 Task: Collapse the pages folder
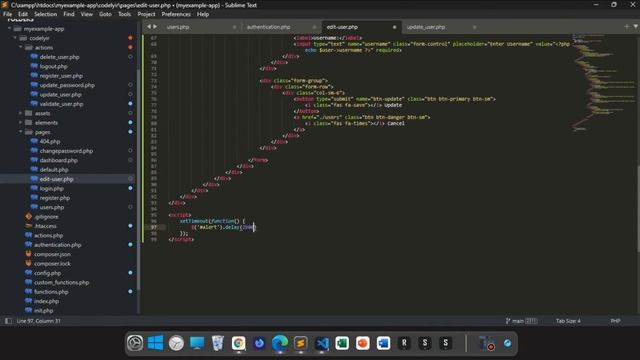pos(21,132)
